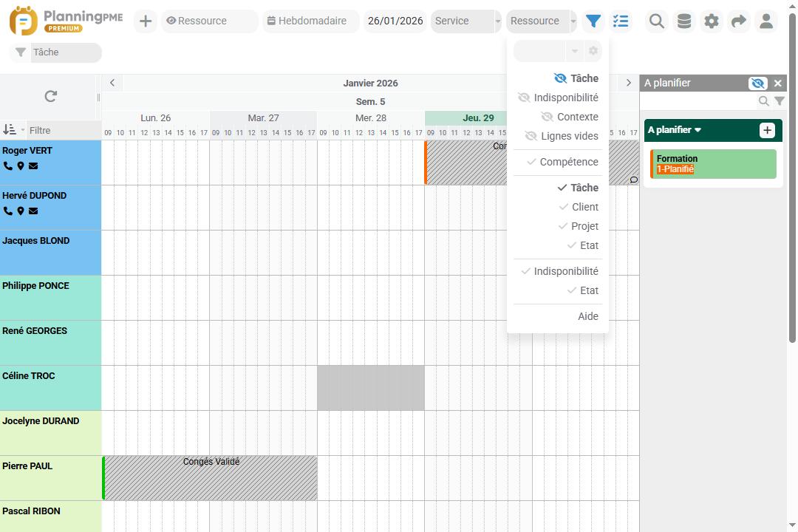Add a task with A planifier plus button
This screenshot has width=798, height=532.
point(767,130)
